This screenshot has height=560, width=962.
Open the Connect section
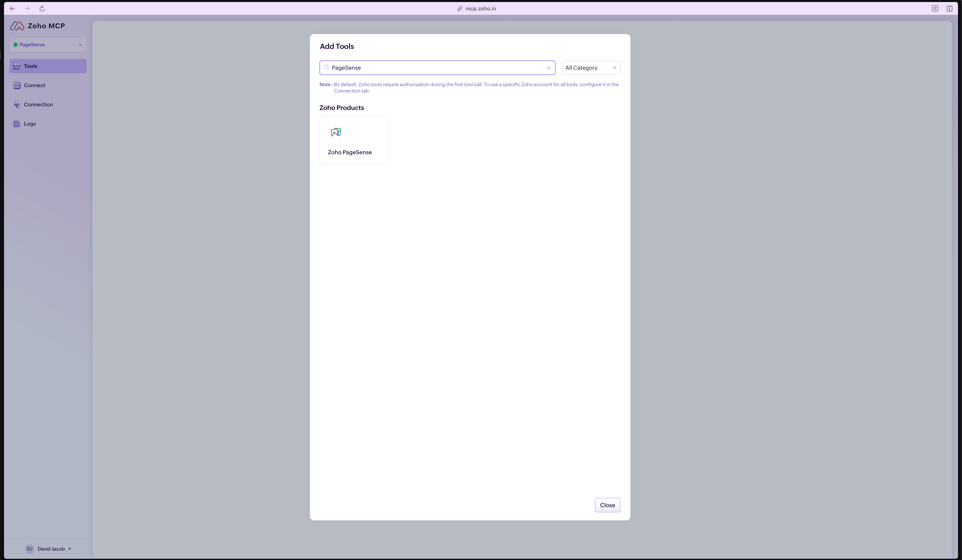[48, 85]
